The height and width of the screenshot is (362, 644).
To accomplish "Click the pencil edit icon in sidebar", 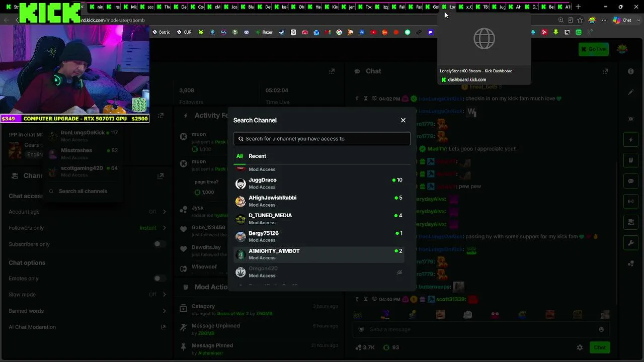I will [631, 92].
